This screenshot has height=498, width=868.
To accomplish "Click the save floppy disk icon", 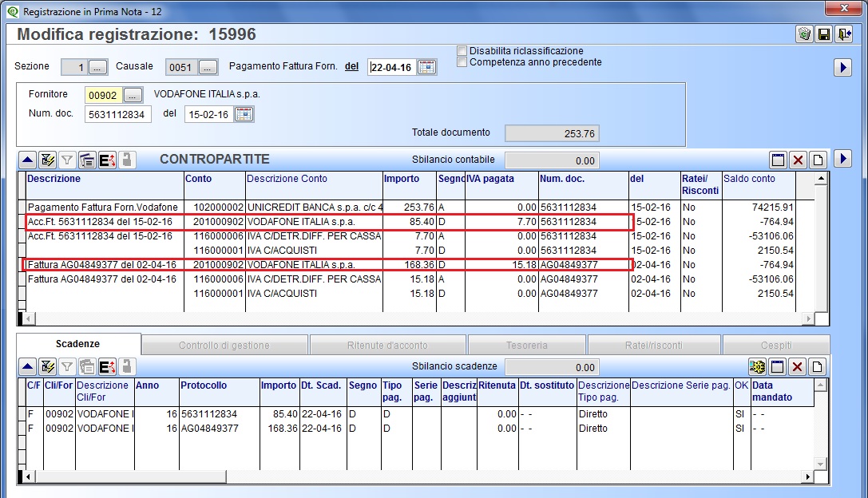I will [x=824, y=34].
